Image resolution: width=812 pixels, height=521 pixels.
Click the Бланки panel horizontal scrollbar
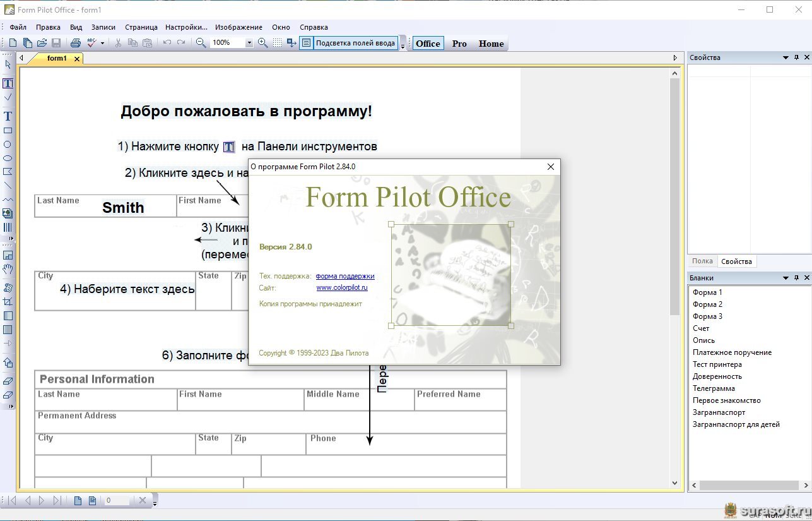click(748, 486)
